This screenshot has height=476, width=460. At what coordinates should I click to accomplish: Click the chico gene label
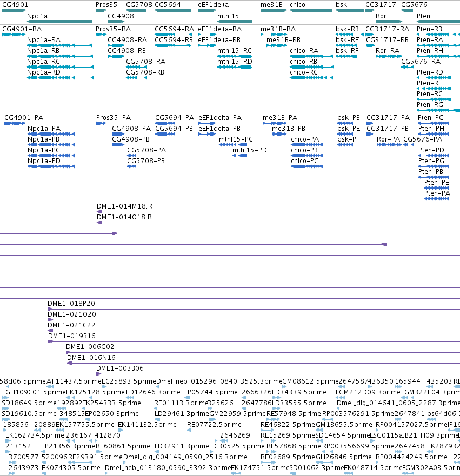(297, 5)
